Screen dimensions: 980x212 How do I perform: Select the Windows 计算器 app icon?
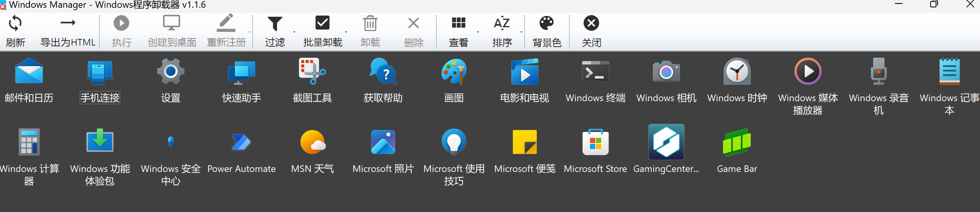(x=29, y=142)
